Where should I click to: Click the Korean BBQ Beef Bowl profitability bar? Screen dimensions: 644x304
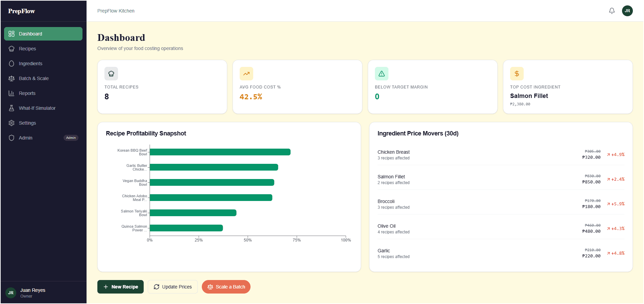pos(220,152)
